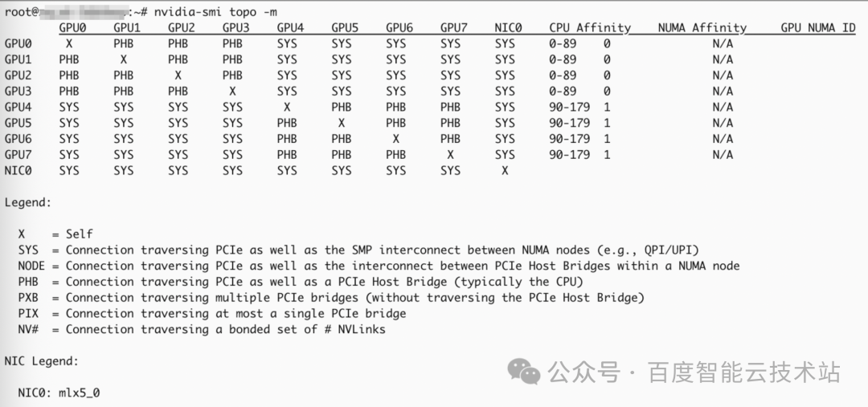The image size is (868, 407).
Task: Click the NIC0: mlx5_0 line
Action: pyautogui.click(x=59, y=393)
